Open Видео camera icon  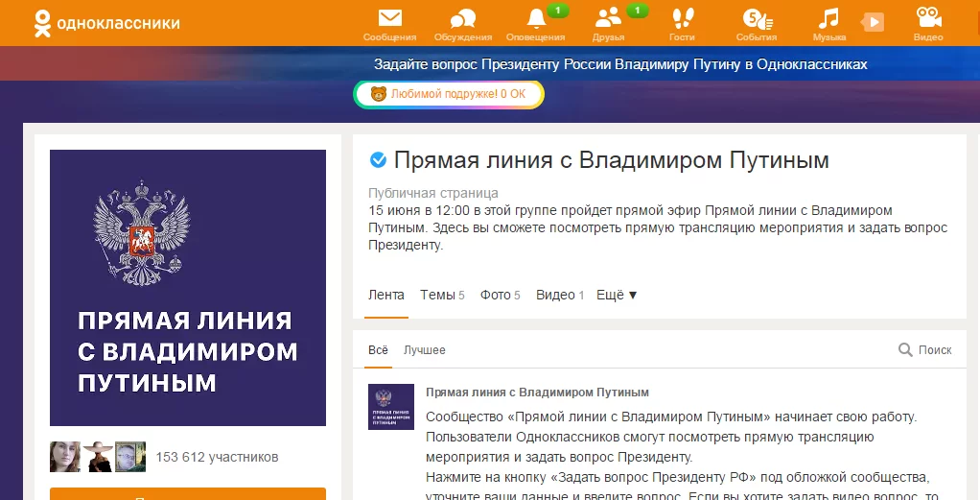pos(929,17)
